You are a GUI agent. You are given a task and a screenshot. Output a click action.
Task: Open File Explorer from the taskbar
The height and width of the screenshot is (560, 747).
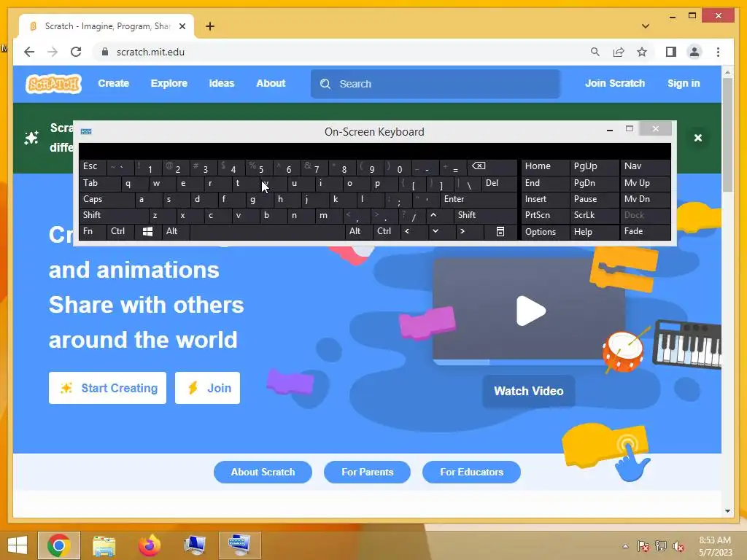tap(104, 545)
